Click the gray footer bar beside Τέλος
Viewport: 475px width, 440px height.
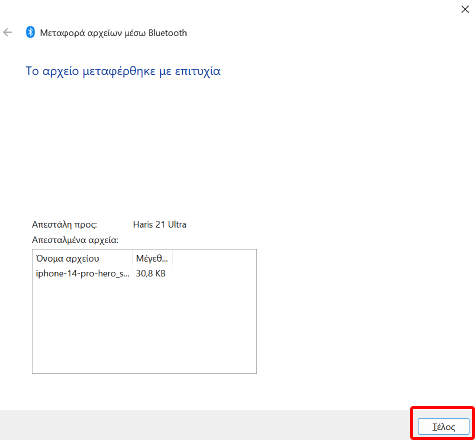(205, 425)
